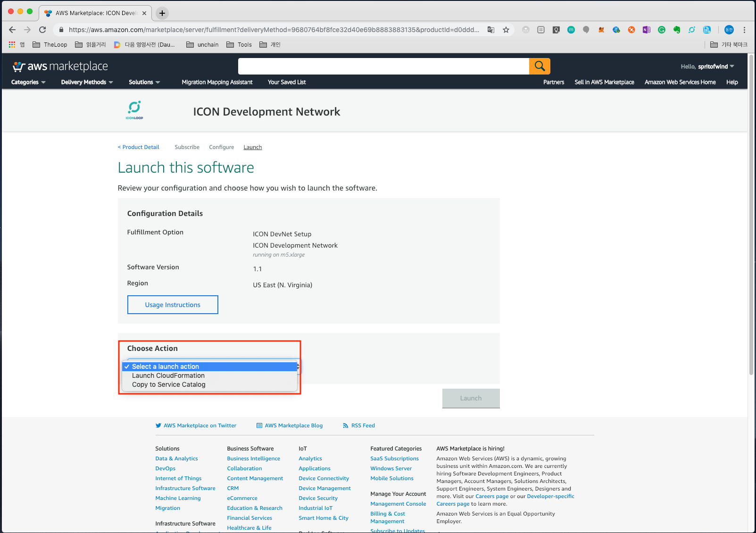756x533 pixels.
Task: Open the teal 'm' circle extension
Action: [571, 30]
